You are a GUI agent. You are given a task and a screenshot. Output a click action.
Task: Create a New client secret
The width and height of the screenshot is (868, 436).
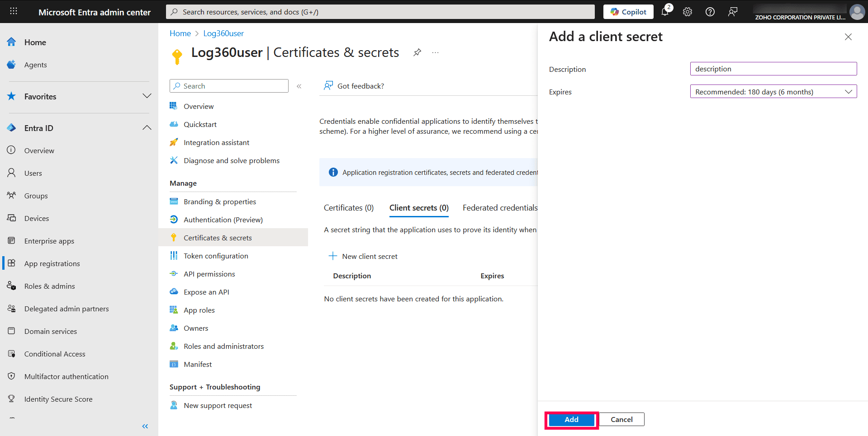(363, 256)
